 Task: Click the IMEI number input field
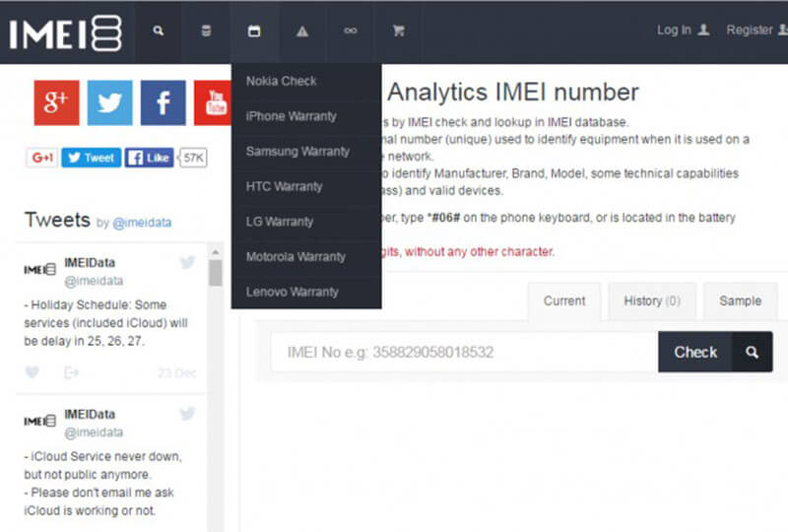pyautogui.click(x=463, y=352)
